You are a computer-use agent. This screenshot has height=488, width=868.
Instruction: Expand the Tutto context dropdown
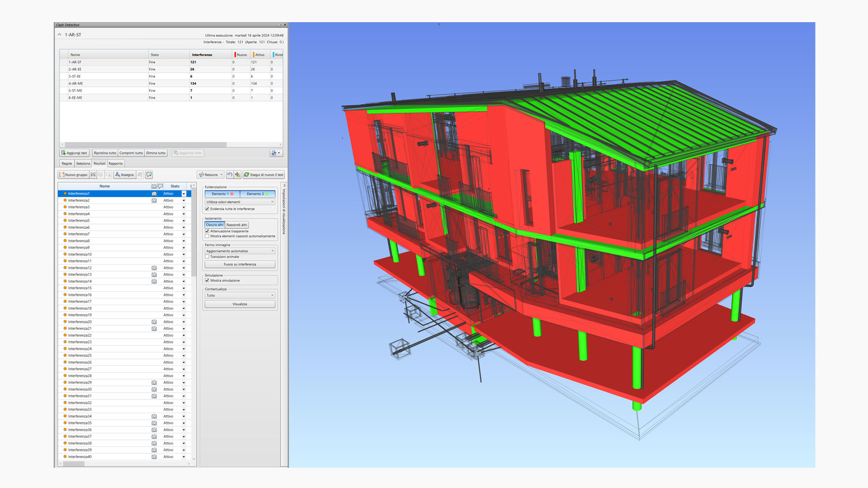click(x=240, y=295)
